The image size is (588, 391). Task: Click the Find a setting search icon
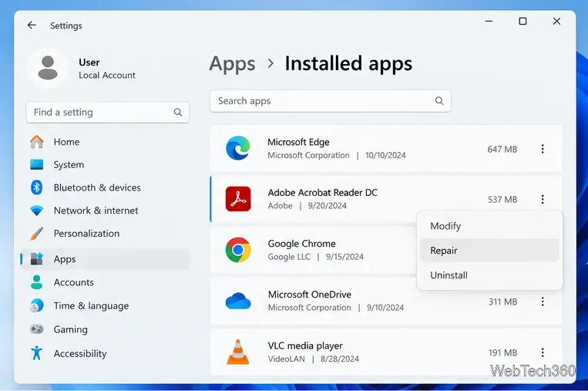click(x=178, y=112)
